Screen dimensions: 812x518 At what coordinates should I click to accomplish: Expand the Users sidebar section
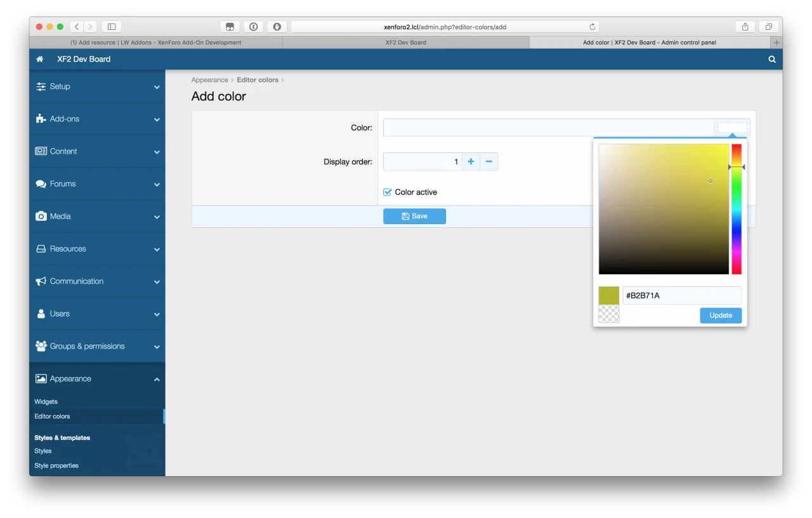click(97, 314)
